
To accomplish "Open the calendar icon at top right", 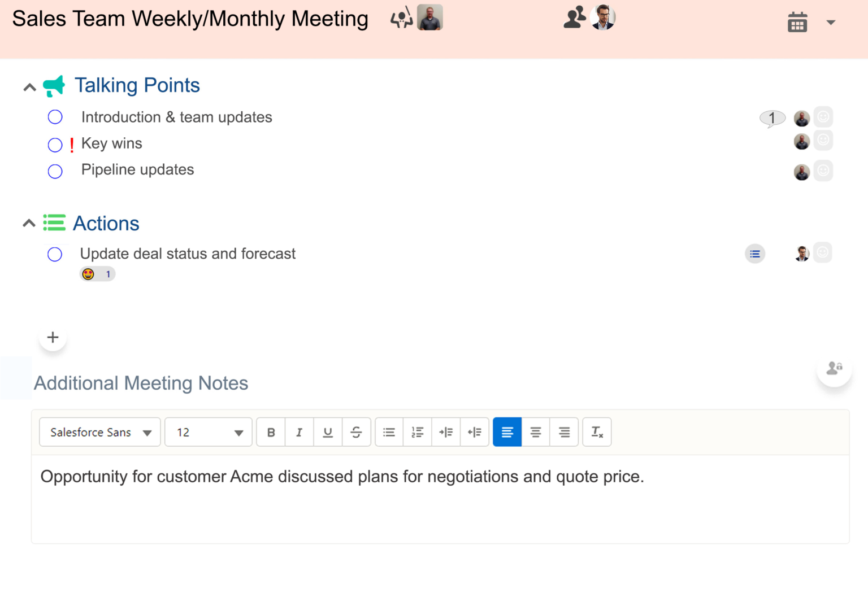I will pyautogui.click(x=797, y=22).
